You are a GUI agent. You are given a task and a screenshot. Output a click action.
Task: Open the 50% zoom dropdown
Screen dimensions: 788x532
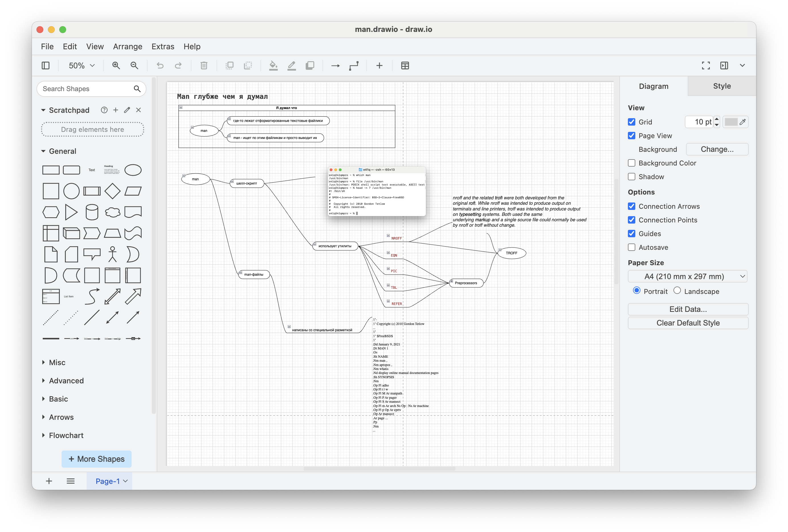click(x=81, y=66)
